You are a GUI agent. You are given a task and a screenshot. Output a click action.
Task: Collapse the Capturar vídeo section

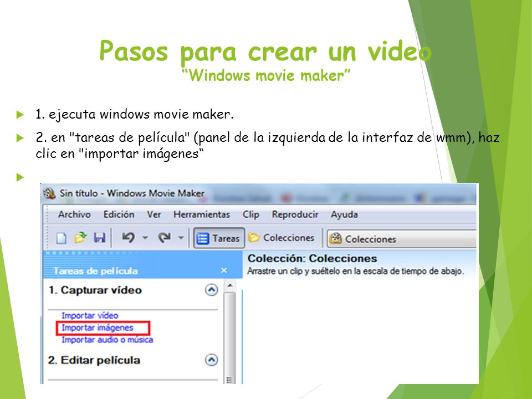211,290
